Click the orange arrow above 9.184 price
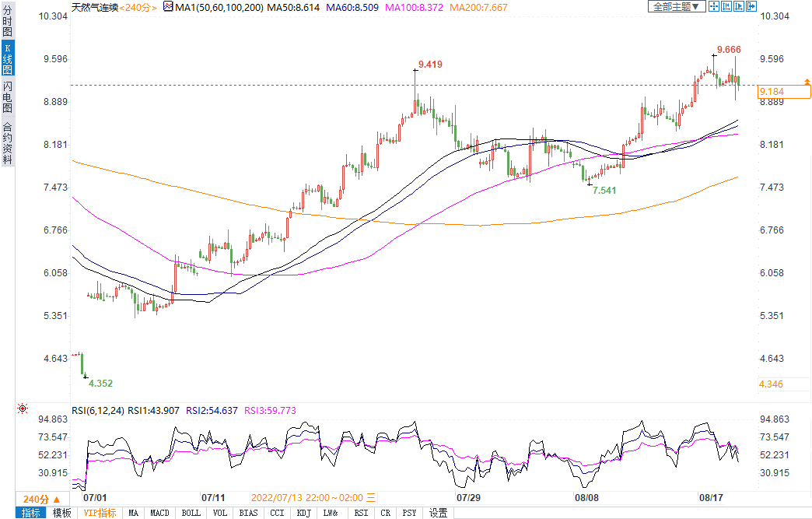The width and height of the screenshot is (812, 519). (x=807, y=81)
